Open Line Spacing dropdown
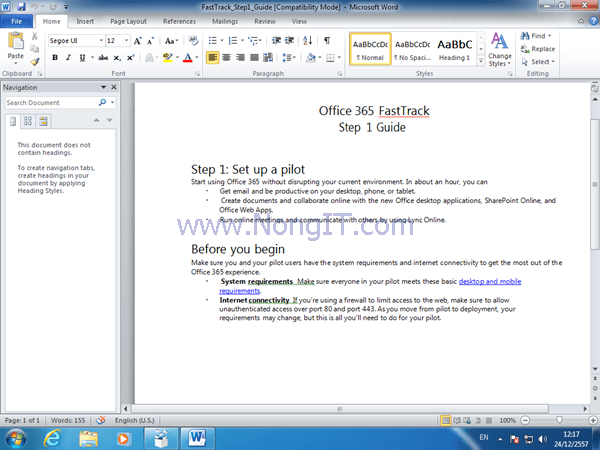Image resolution: width=600 pixels, height=450 pixels. [289, 58]
